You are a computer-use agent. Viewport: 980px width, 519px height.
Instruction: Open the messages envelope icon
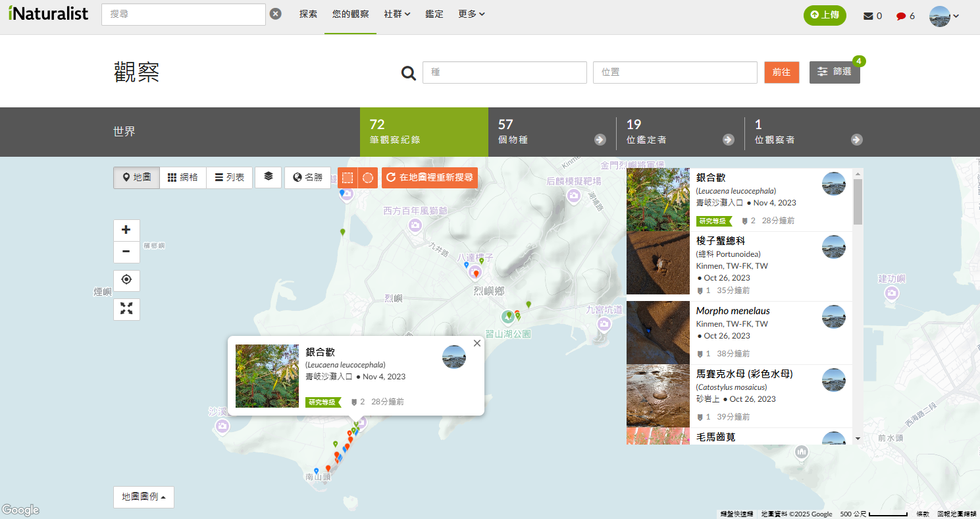point(868,16)
